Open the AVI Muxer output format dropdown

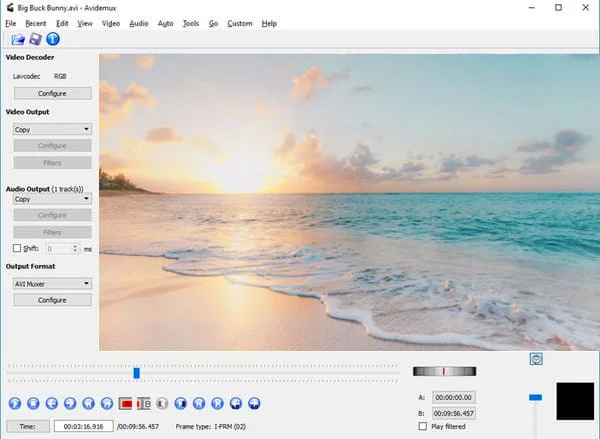(x=51, y=283)
